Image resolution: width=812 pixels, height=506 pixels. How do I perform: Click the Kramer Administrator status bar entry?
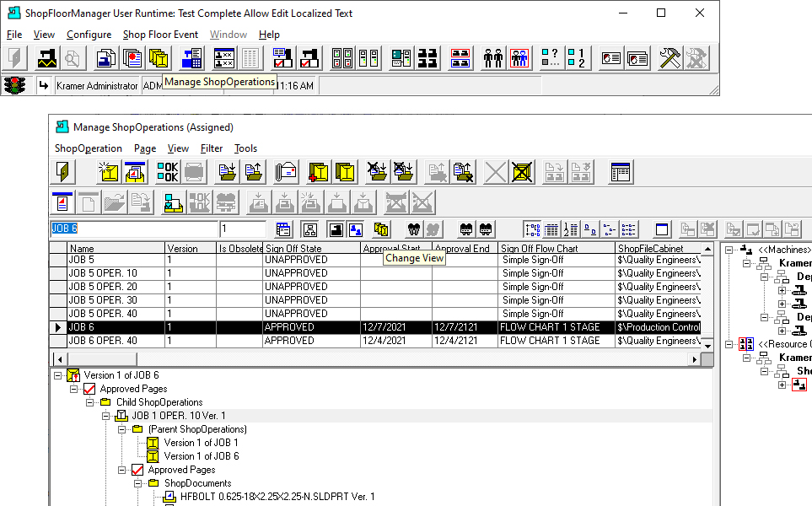tap(97, 85)
